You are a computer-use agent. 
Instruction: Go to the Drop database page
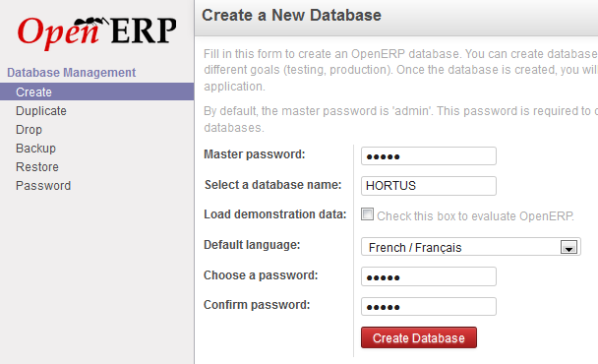pos(29,129)
